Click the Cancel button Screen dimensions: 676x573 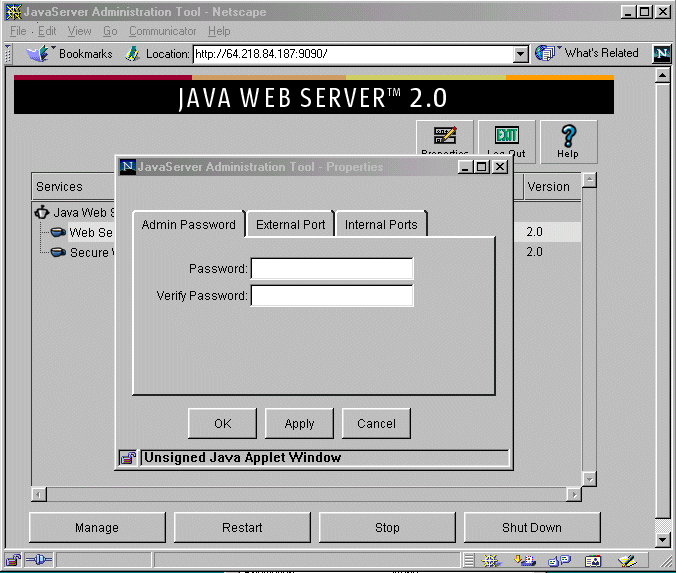coord(376,423)
